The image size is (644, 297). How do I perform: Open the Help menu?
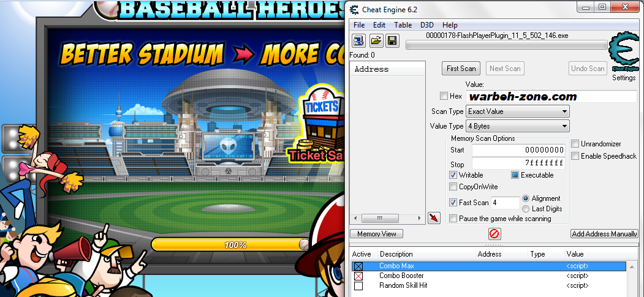point(450,25)
